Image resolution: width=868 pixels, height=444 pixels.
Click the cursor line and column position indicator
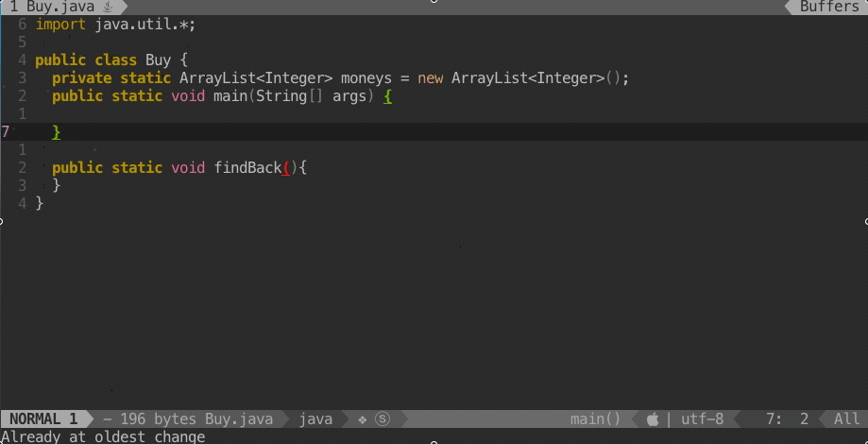[x=788, y=418]
